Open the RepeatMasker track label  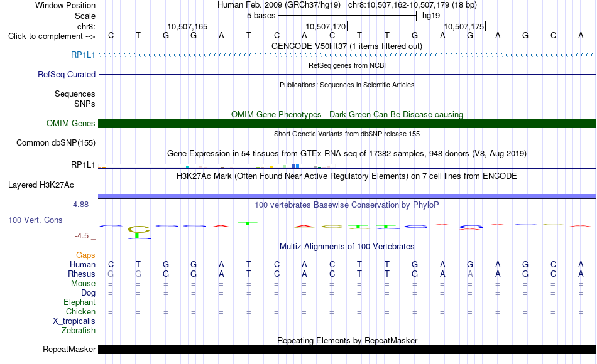[x=69, y=349]
